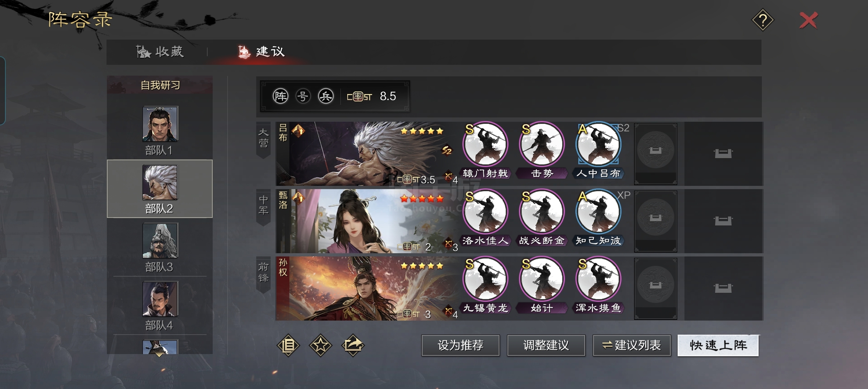The image size is (868, 389).
Task: Select 部队2 portrait
Action: click(x=160, y=182)
